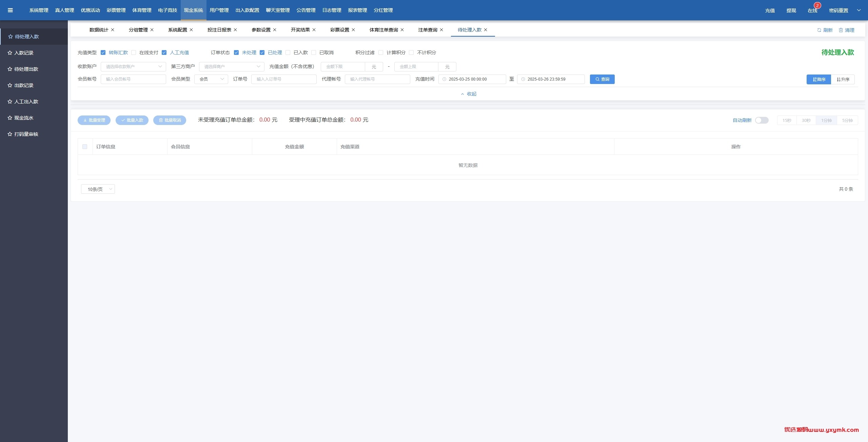
Task: Open 入款记录 in the sidebar
Action: click(x=34, y=53)
